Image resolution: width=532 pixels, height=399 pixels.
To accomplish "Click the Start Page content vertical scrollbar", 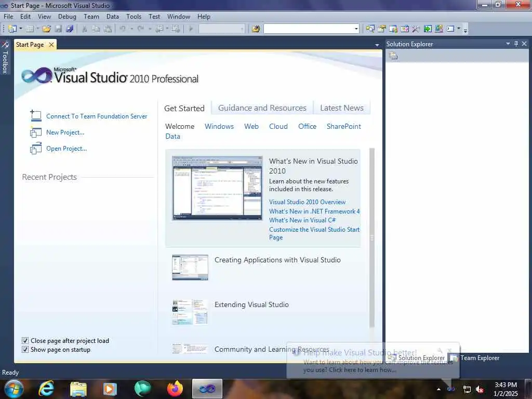I will 372,237.
